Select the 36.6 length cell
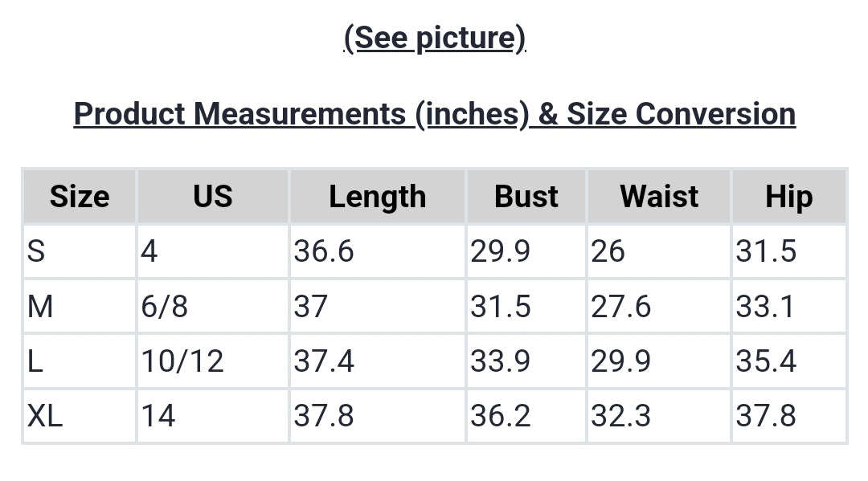The width and height of the screenshot is (868, 481). pyautogui.click(x=324, y=251)
